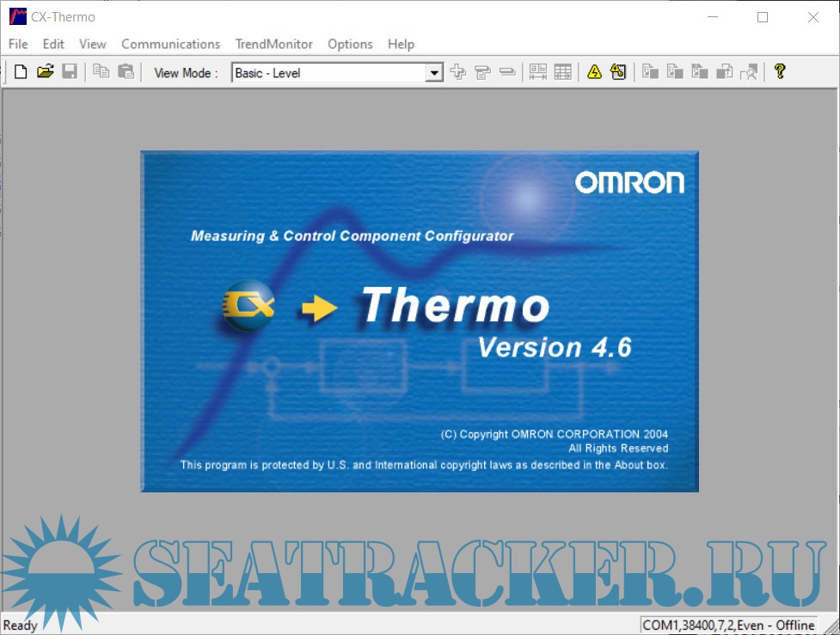Click the Copy icon in toolbar
840x635 pixels.
coord(101,73)
